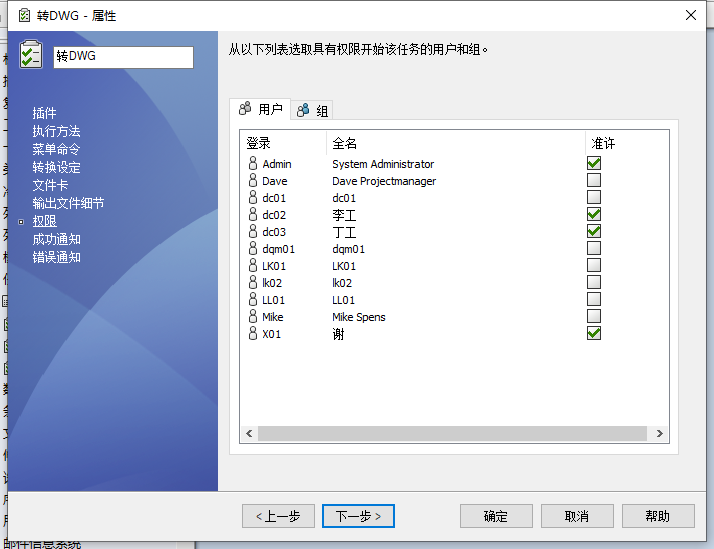The height and width of the screenshot is (549, 714).
Task: Open the 插件 page in sidebar
Action: 44,113
